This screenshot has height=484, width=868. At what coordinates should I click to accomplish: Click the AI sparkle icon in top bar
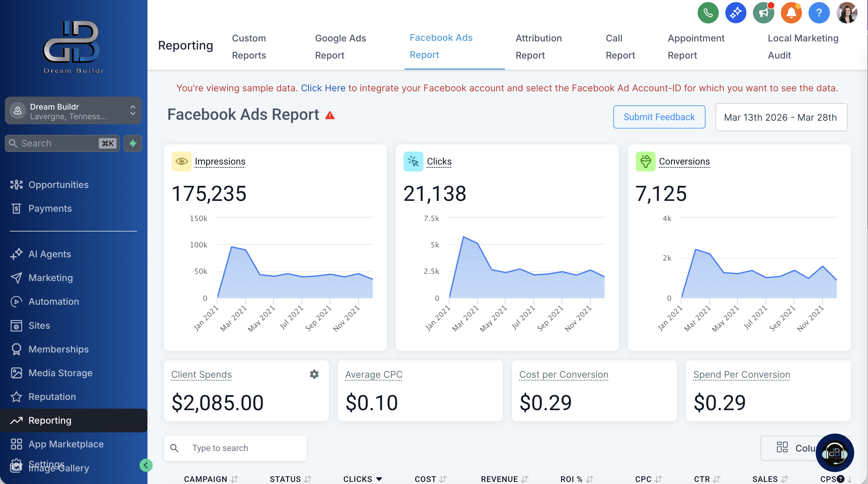click(x=735, y=13)
